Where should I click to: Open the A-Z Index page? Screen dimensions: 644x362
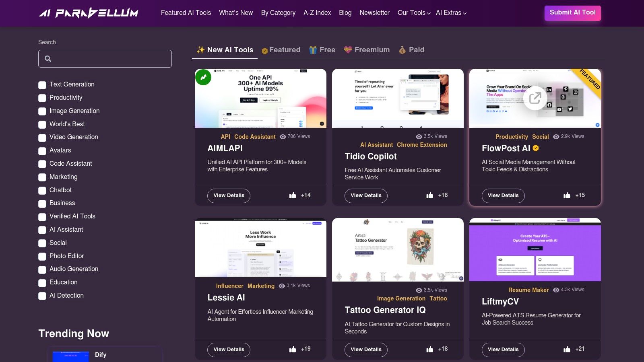click(317, 13)
